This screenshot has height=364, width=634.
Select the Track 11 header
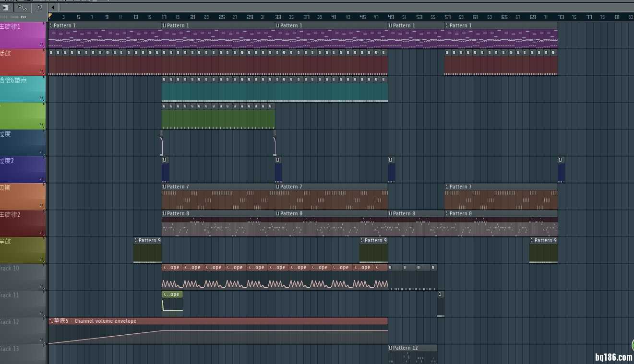click(x=23, y=304)
